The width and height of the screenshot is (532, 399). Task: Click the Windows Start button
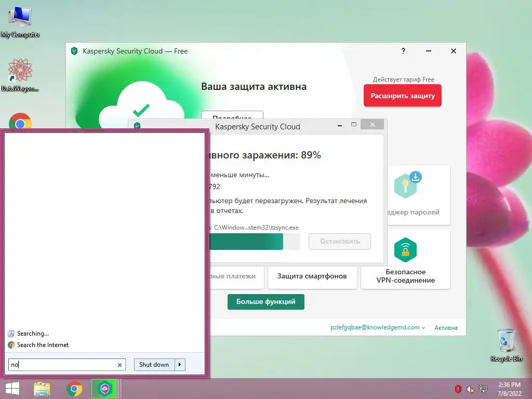(x=12, y=389)
